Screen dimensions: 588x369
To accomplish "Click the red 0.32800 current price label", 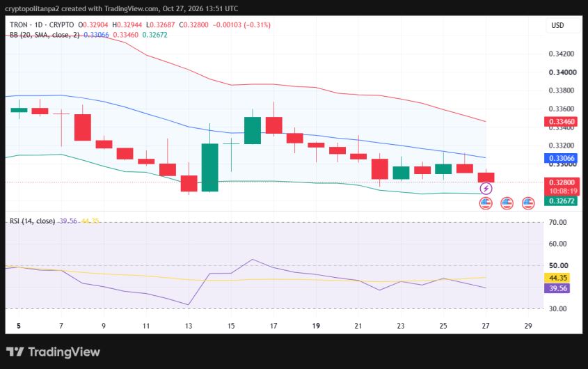I will click(561, 182).
